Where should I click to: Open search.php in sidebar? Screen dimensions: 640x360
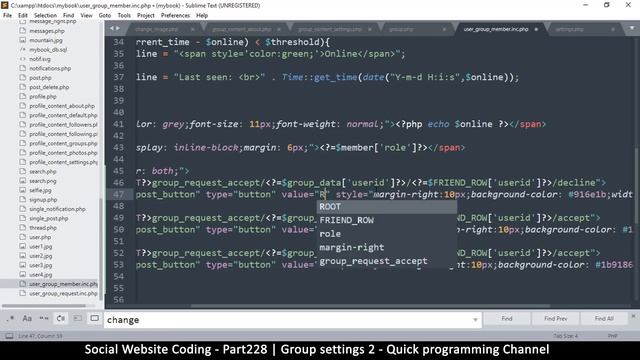click(x=42, y=171)
